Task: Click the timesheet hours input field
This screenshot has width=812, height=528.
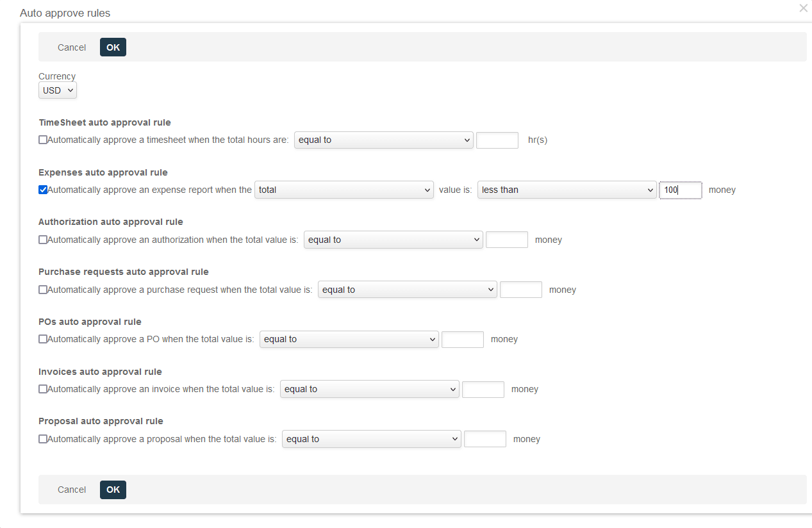Action: tap(497, 140)
